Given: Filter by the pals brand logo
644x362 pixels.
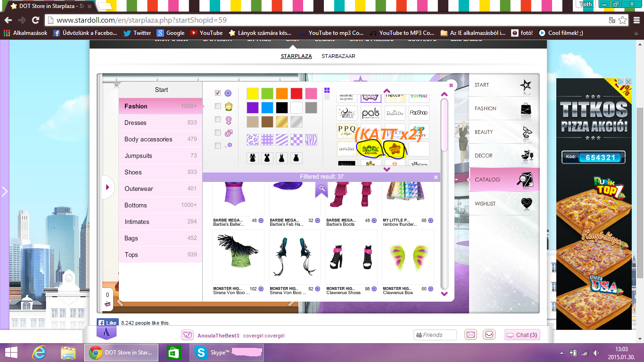Looking at the screenshot, I should (x=371, y=113).
